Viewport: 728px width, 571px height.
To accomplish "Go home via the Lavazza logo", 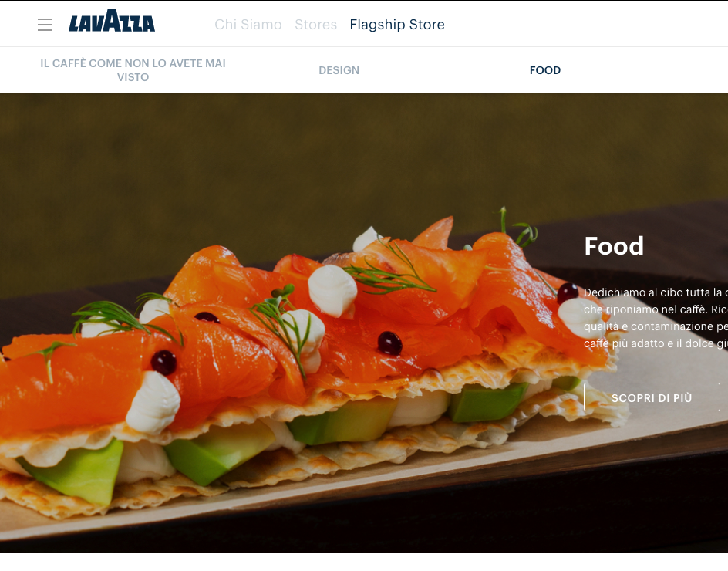I will click(x=112, y=21).
